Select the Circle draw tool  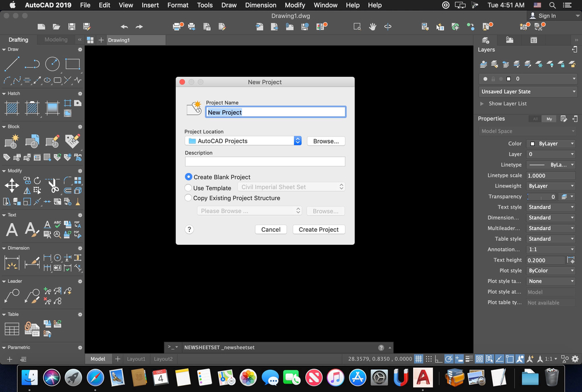click(x=52, y=64)
